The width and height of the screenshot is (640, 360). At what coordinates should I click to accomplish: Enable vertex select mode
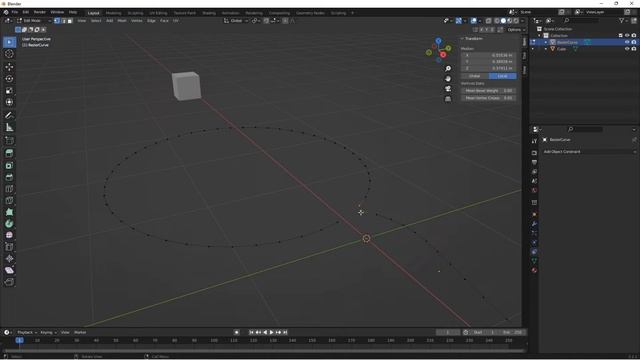57,20
